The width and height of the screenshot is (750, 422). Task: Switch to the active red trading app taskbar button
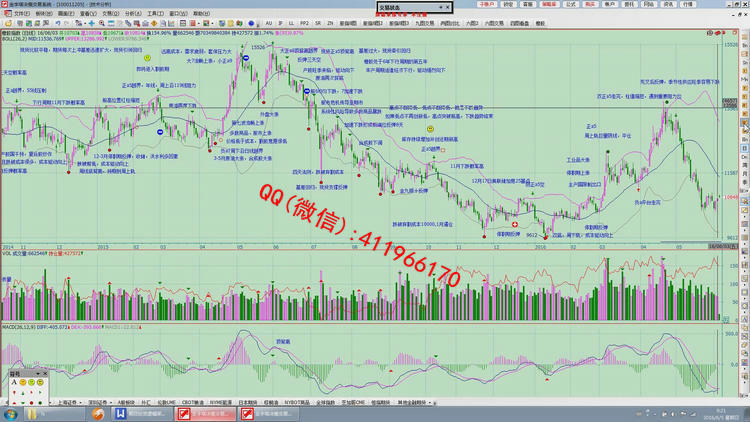click(x=206, y=414)
